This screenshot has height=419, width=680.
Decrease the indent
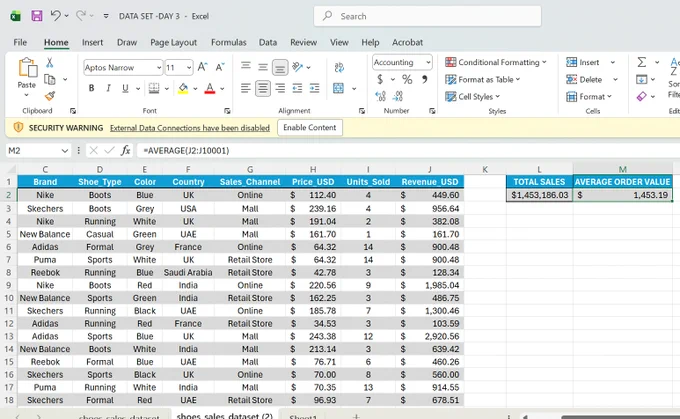tap(298, 88)
